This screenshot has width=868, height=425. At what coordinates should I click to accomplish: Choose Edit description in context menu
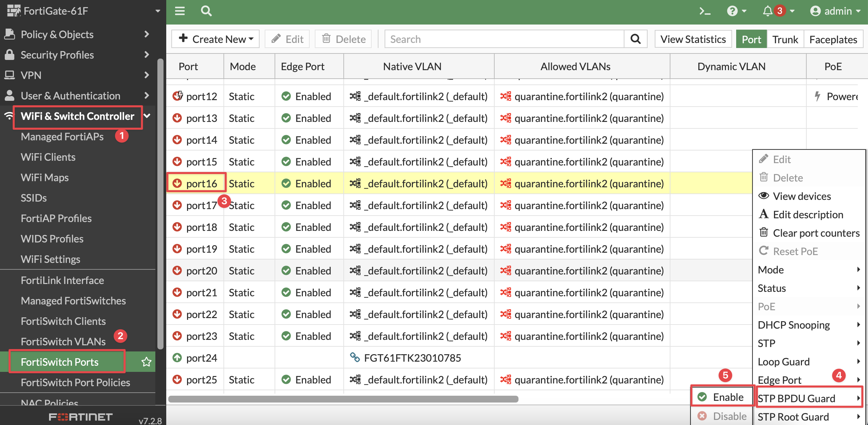(x=809, y=215)
